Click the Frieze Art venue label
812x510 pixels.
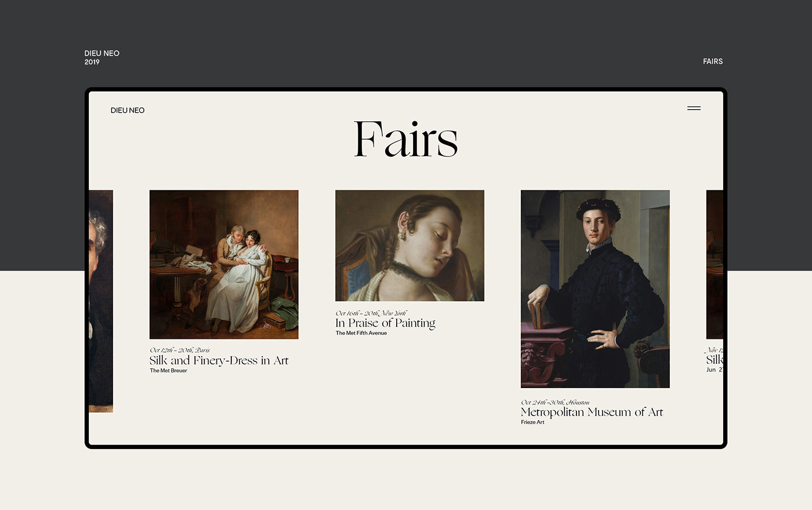coord(532,422)
